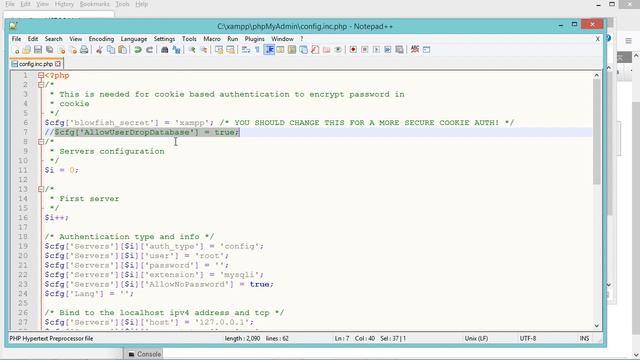The width and height of the screenshot is (640, 360).
Task: Open the Window menu
Action: 282,39
